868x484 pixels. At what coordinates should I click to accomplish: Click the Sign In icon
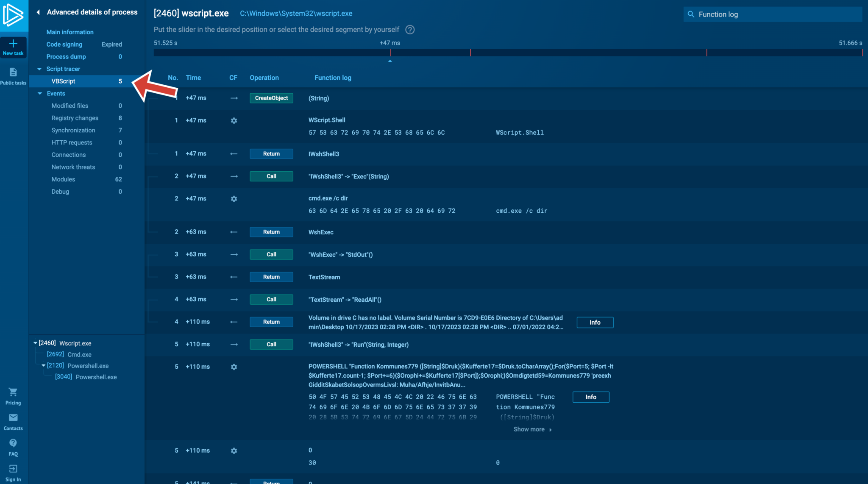(13, 469)
